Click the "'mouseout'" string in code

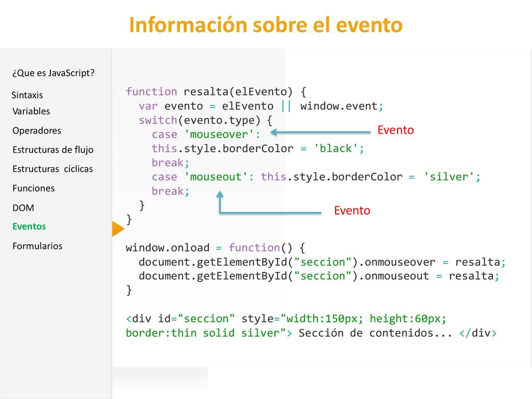coord(216,177)
